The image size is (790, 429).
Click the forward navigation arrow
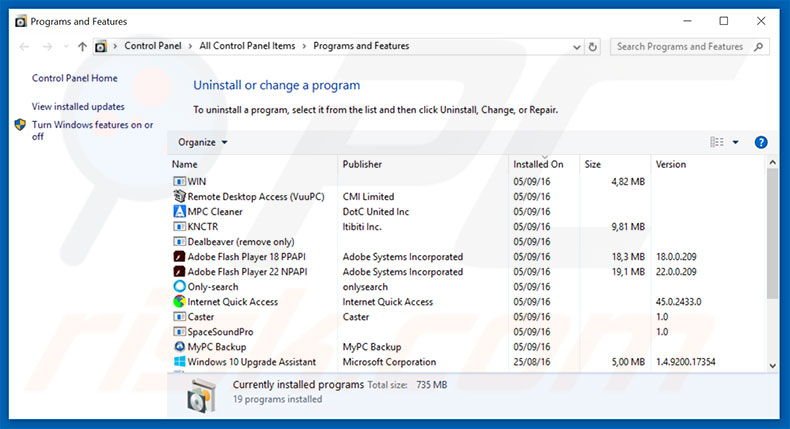(47, 47)
